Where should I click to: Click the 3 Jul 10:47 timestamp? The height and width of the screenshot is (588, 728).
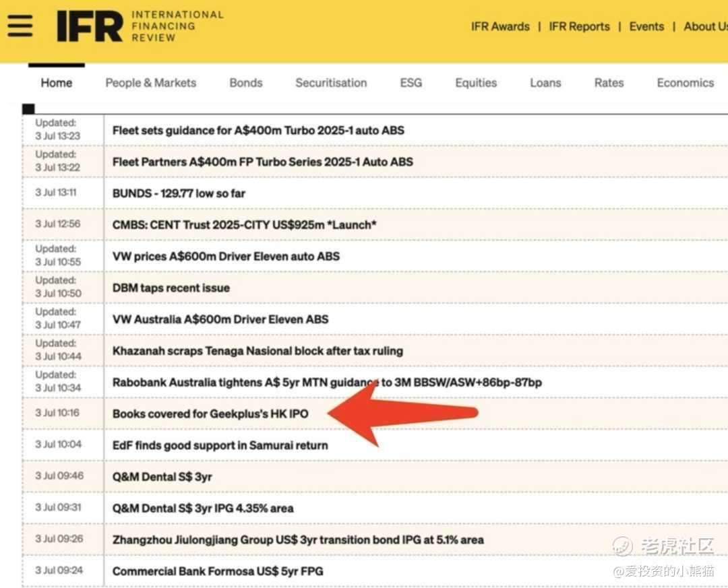(x=58, y=325)
